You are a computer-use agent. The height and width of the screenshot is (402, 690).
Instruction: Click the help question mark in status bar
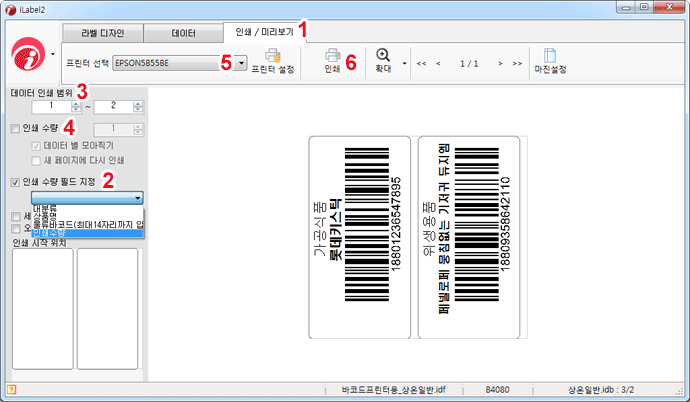[x=11, y=389]
